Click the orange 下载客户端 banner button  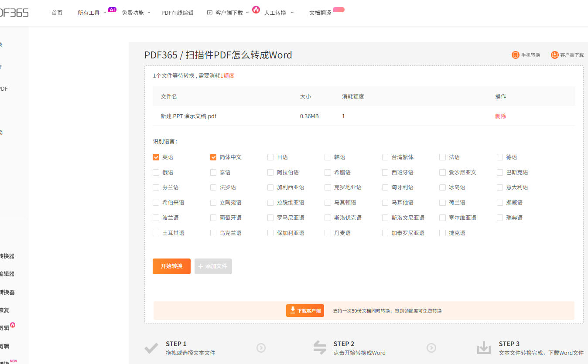pos(305,311)
